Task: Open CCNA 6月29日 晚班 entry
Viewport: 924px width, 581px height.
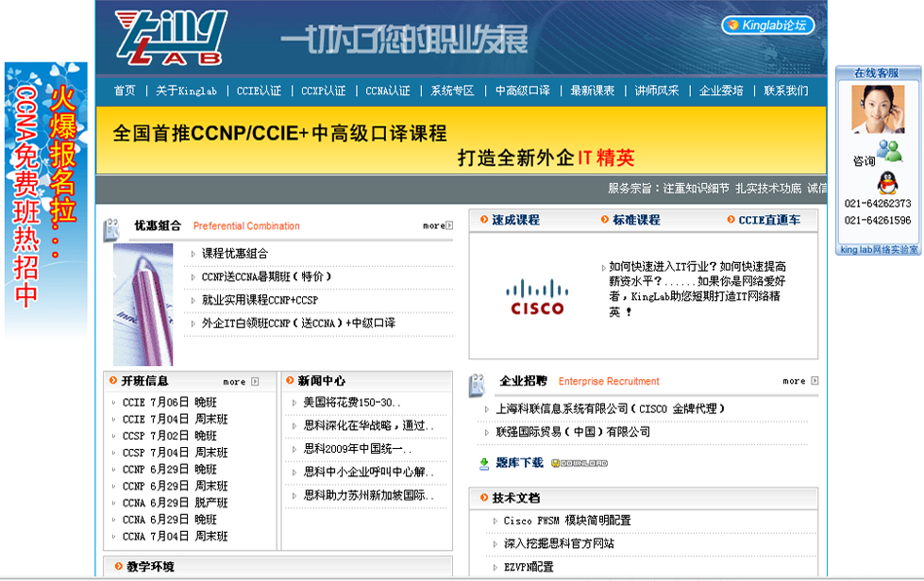Action: 170,520
